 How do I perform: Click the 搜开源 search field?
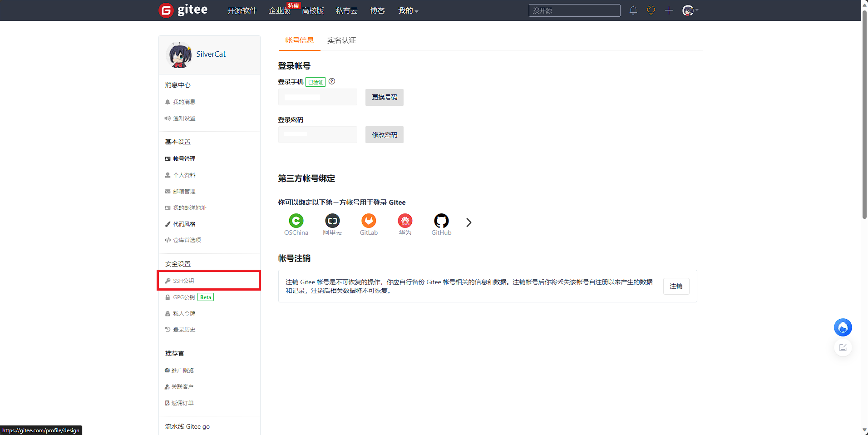(574, 10)
